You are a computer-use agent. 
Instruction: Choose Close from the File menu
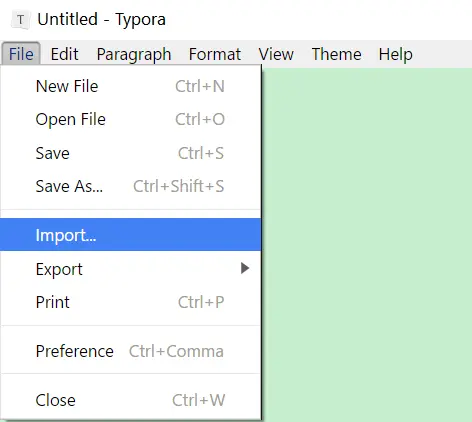click(130, 400)
